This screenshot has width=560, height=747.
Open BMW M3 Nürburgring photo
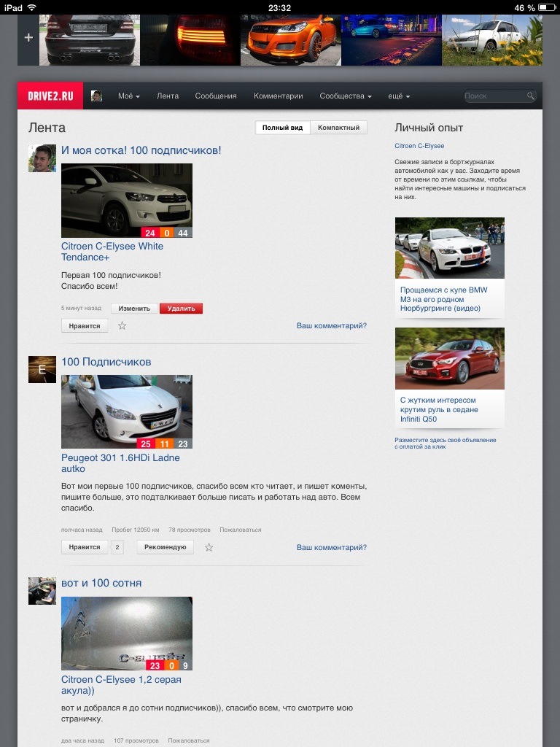[x=449, y=248]
